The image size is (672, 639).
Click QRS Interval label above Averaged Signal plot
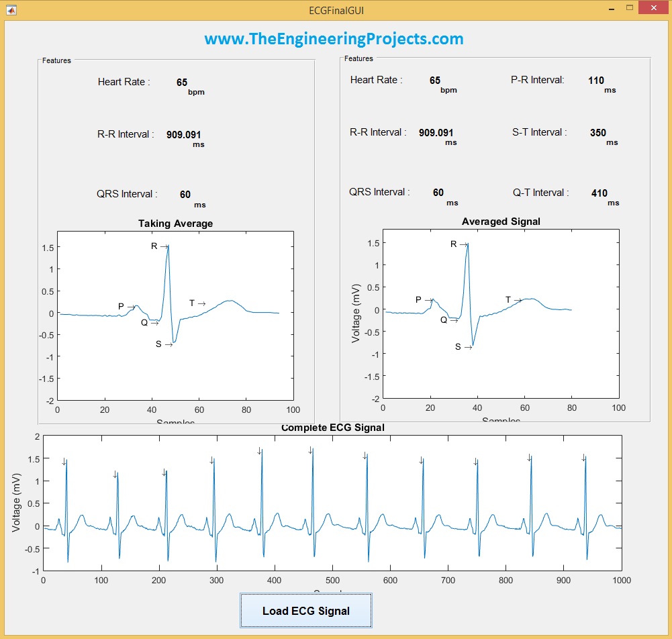coord(379,192)
